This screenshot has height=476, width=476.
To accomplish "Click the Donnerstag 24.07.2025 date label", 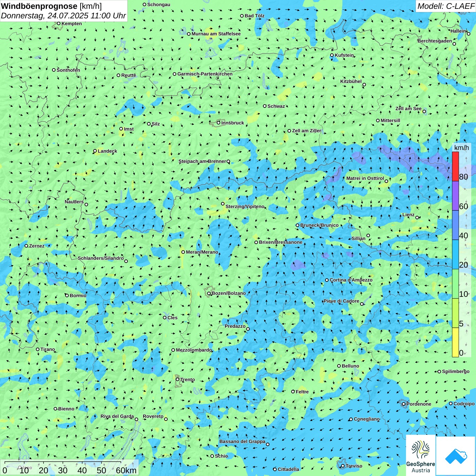I will (64, 16).
